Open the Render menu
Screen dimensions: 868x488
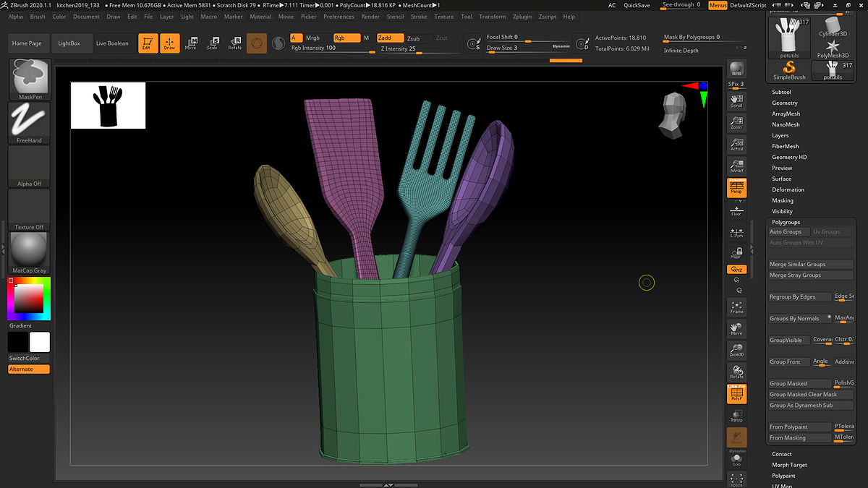[370, 17]
